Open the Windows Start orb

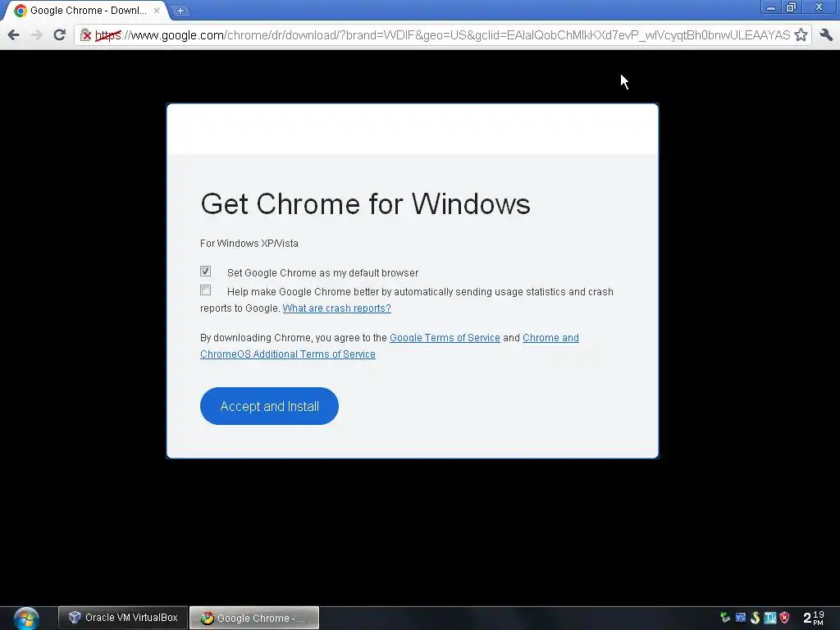pyautogui.click(x=25, y=619)
